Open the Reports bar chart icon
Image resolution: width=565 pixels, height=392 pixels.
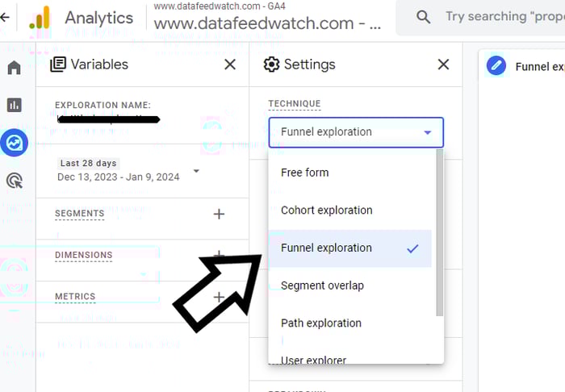pos(14,105)
